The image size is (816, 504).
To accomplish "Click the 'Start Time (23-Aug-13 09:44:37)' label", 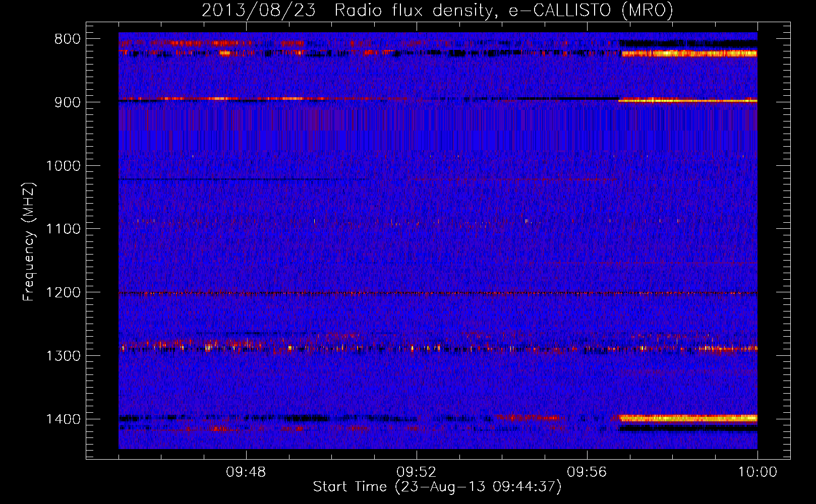I will (437, 487).
